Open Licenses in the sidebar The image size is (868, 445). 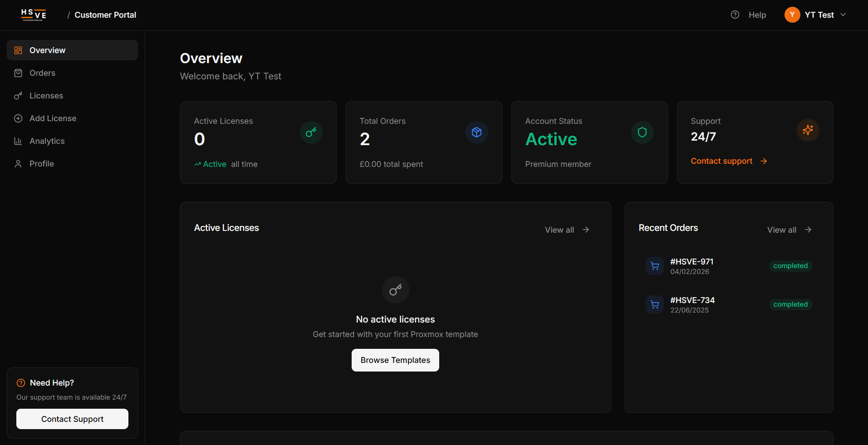pos(72,96)
